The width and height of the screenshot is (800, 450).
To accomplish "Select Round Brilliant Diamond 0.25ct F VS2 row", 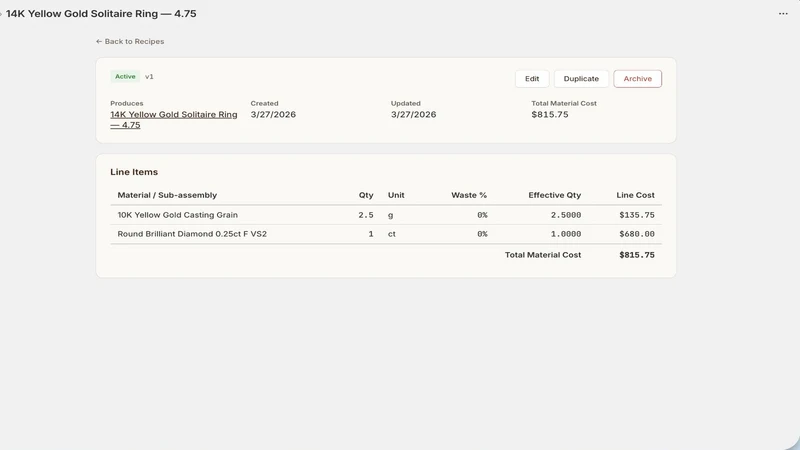I will click(386, 234).
